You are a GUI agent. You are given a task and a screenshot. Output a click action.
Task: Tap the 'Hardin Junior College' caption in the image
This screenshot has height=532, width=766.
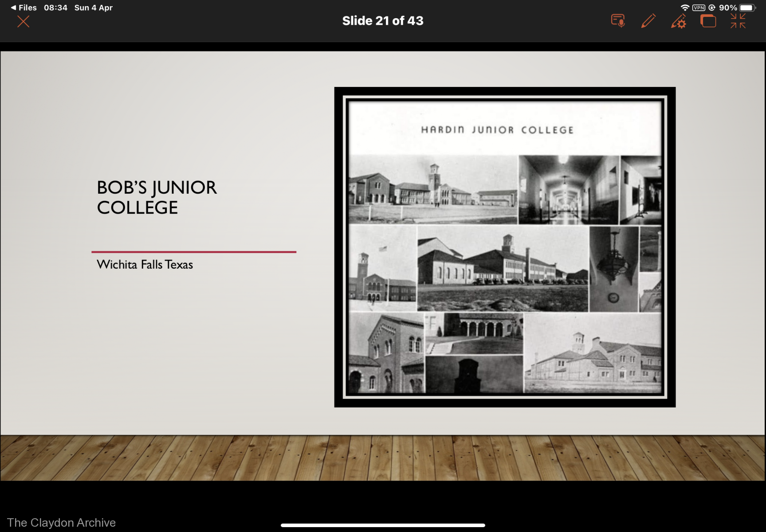pyautogui.click(x=497, y=130)
